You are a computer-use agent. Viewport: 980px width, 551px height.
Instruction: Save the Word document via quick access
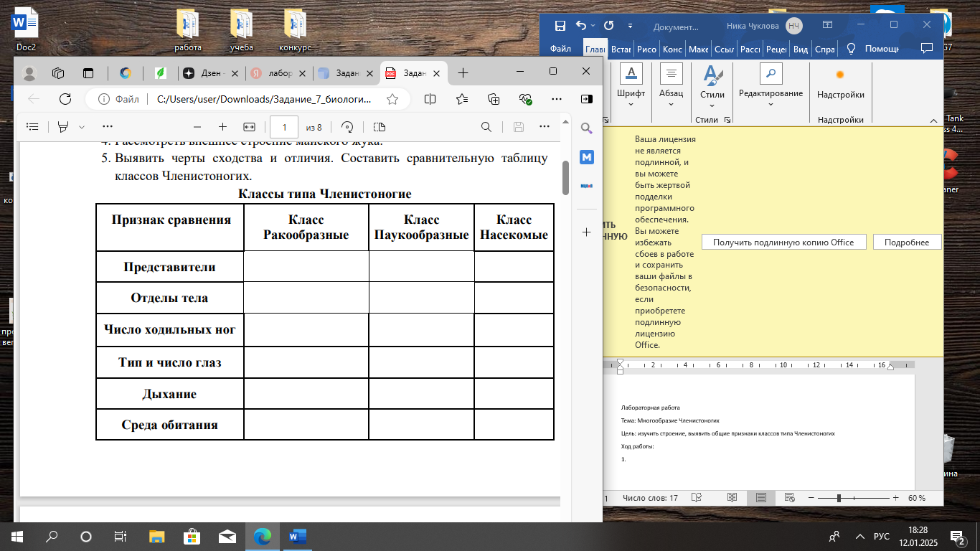pos(560,26)
